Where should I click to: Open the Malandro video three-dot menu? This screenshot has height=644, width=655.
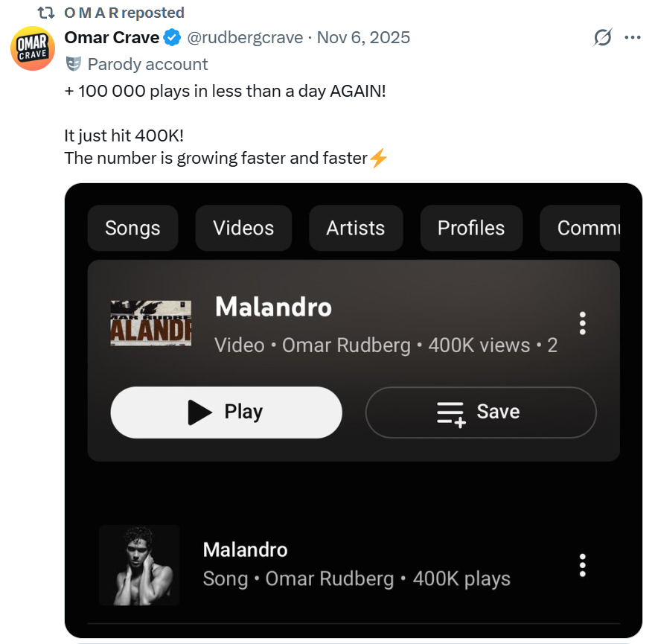(x=582, y=323)
